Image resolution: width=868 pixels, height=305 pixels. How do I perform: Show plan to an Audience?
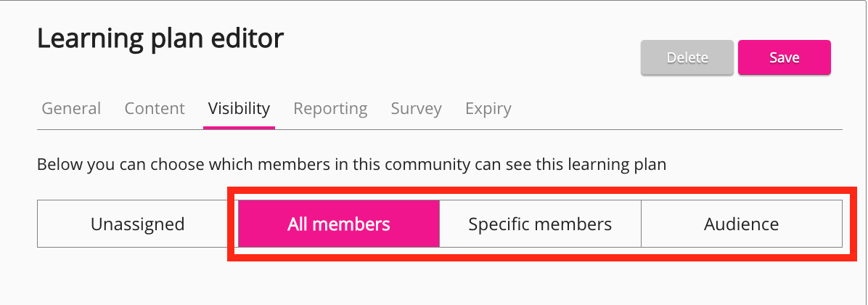pyautogui.click(x=741, y=224)
